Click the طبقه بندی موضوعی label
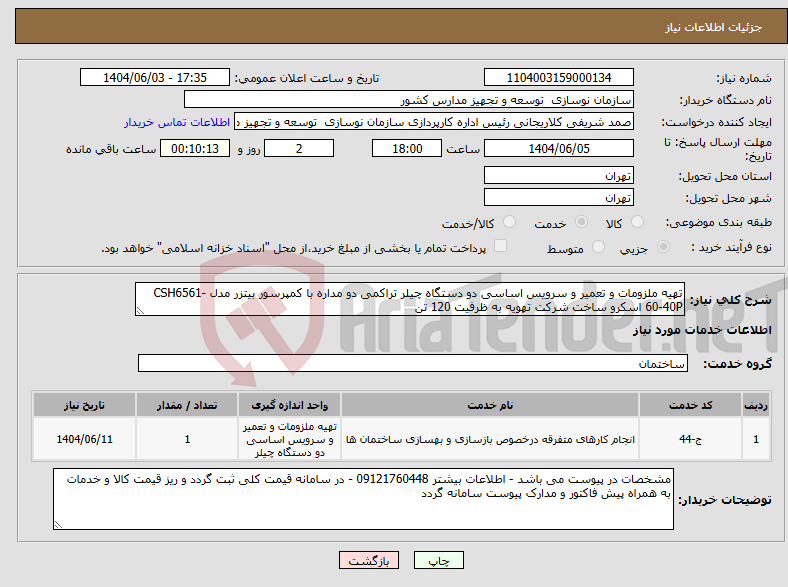Viewport: 788px width, 587px height. point(719,222)
